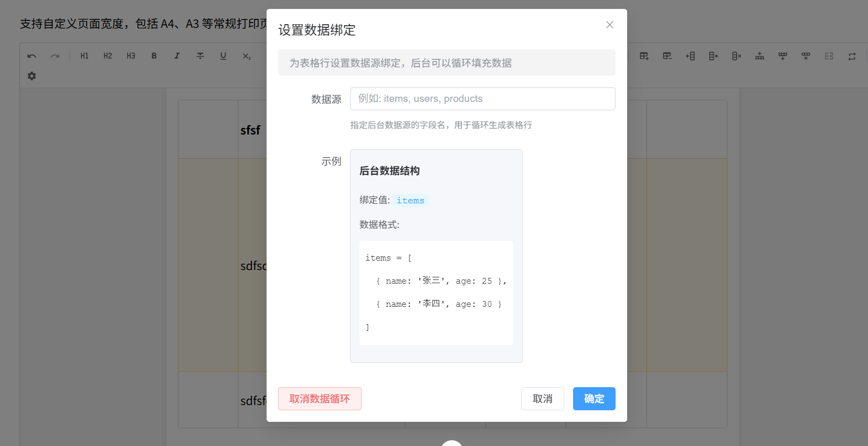The image size is (868, 446).
Task: Click the data loop arrows toolbar icon
Action: [852, 56]
